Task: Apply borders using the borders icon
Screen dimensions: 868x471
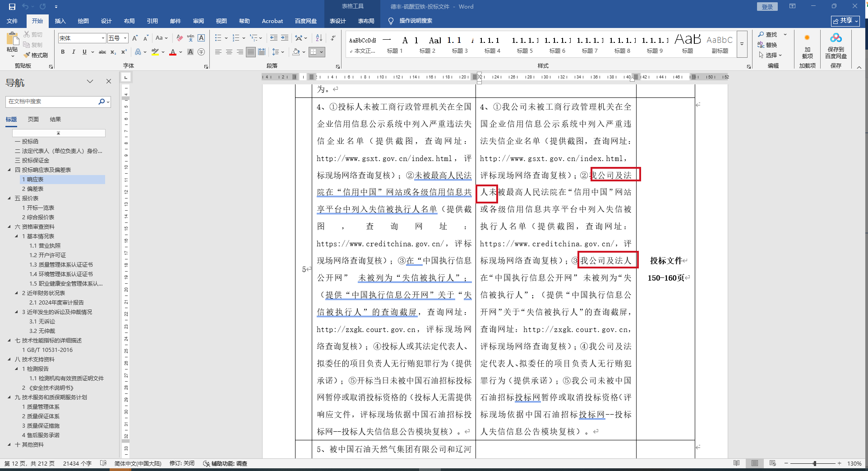Action: (314, 52)
